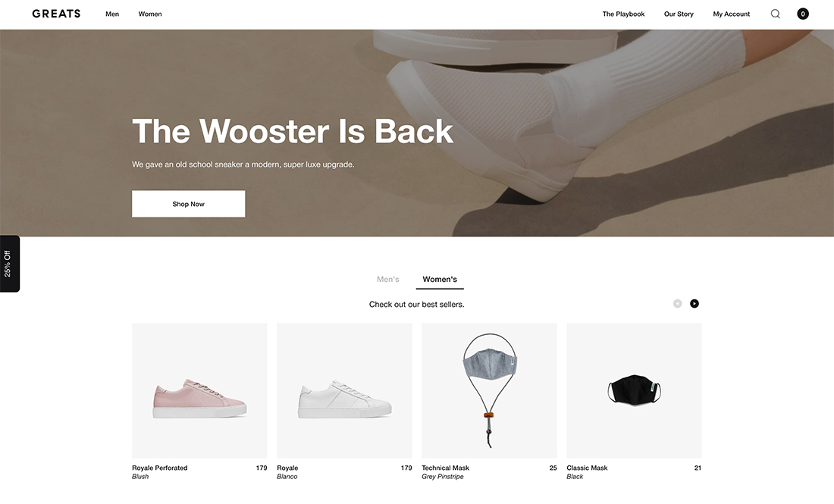This screenshot has height=504, width=834.
Task: Open the search magnifier icon
Action: [x=775, y=14]
